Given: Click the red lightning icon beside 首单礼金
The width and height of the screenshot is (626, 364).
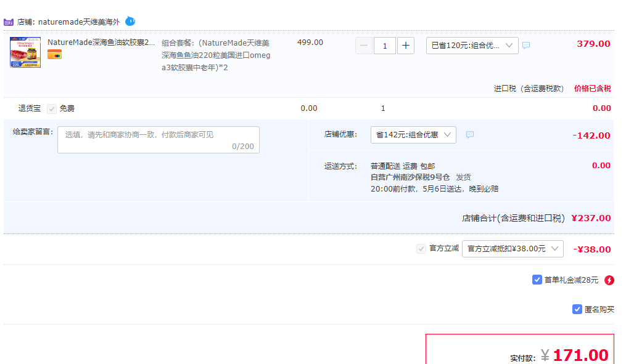Looking at the screenshot, I should tap(609, 280).
